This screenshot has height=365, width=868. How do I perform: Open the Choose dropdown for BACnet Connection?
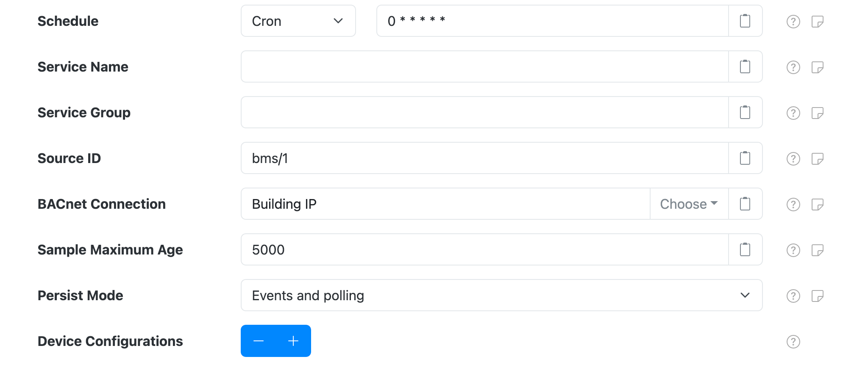(688, 204)
